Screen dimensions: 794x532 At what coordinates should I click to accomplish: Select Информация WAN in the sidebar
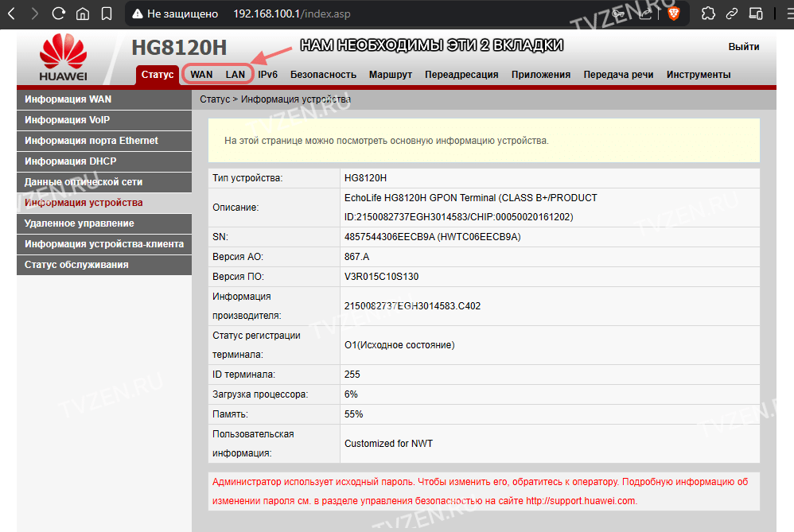pos(104,99)
